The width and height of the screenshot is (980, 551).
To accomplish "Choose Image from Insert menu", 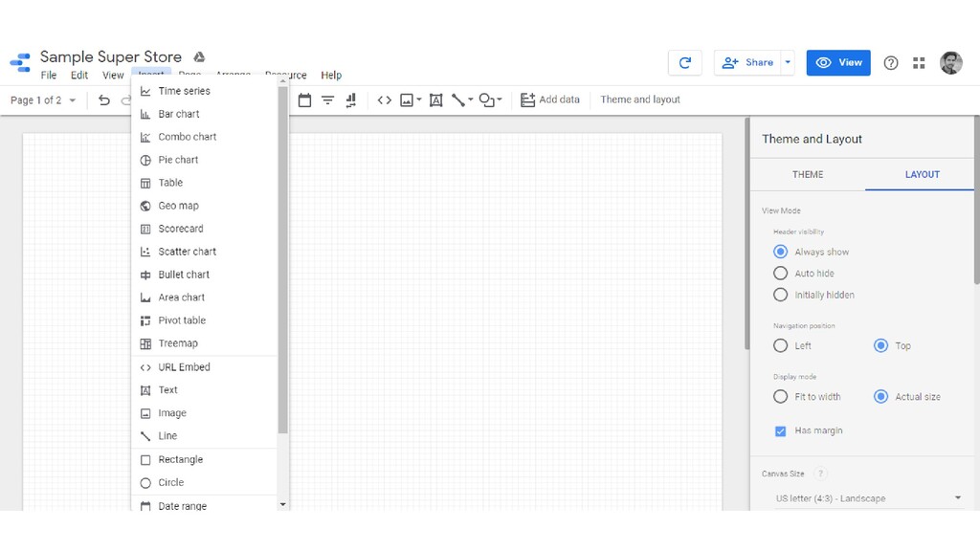I will pyautogui.click(x=205, y=413).
